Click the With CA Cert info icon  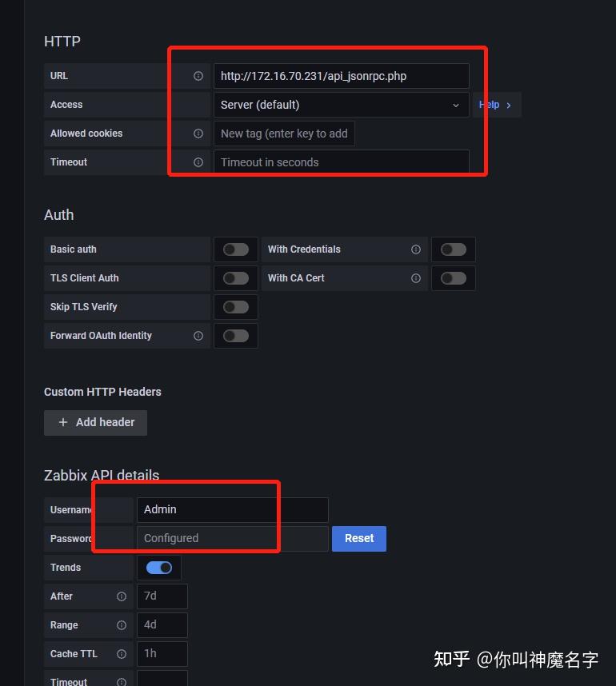(x=416, y=278)
